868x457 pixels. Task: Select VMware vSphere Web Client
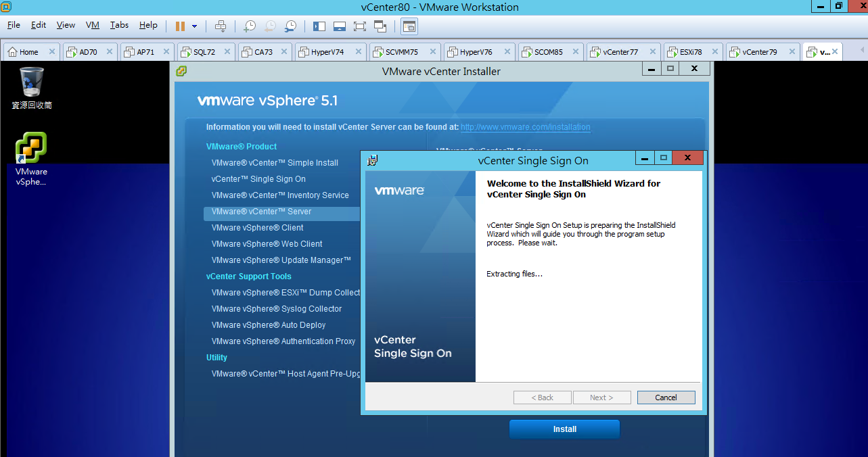[x=267, y=244]
